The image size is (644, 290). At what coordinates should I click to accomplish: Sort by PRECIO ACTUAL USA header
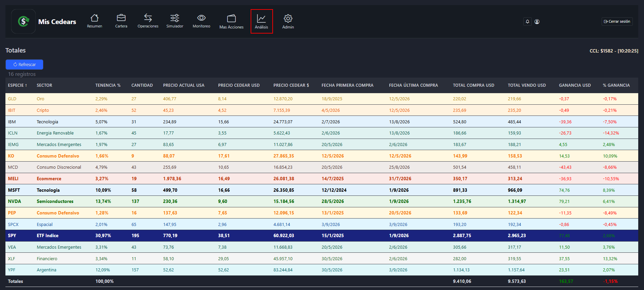pos(184,85)
